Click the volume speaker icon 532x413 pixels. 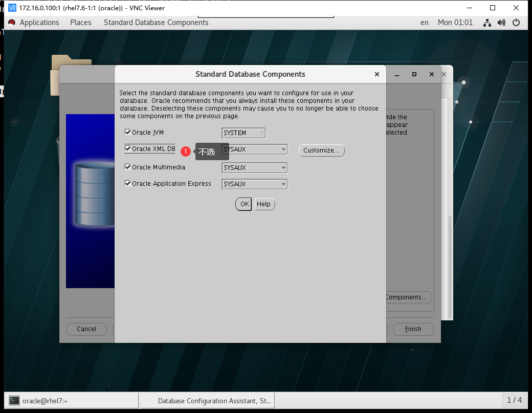(x=501, y=23)
